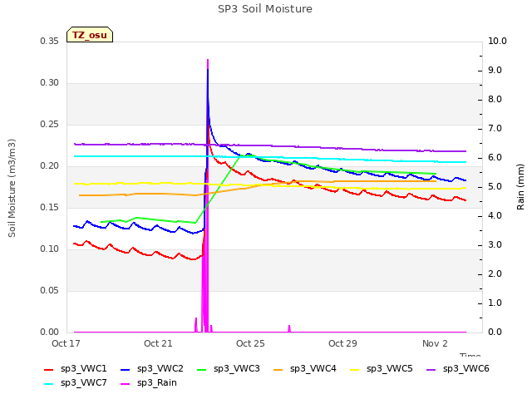The image size is (532, 399).
Task: Click the 7.0 right axis value
Action: 495,129
